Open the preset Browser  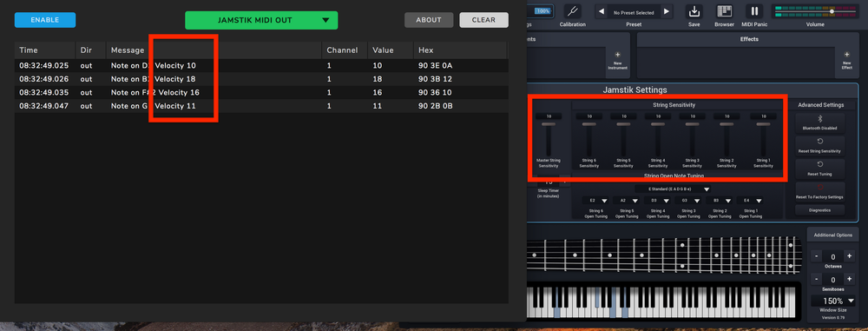click(x=724, y=11)
